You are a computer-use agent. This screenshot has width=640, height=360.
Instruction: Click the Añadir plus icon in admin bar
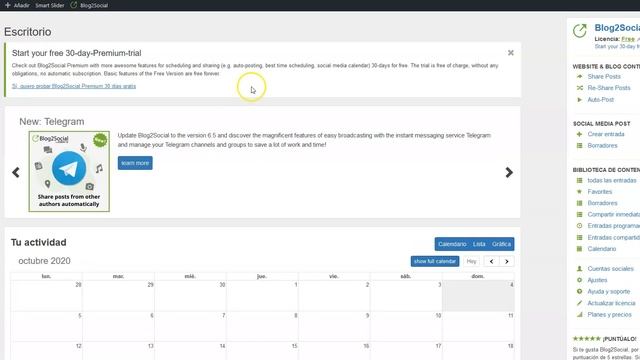click(x=7, y=5)
